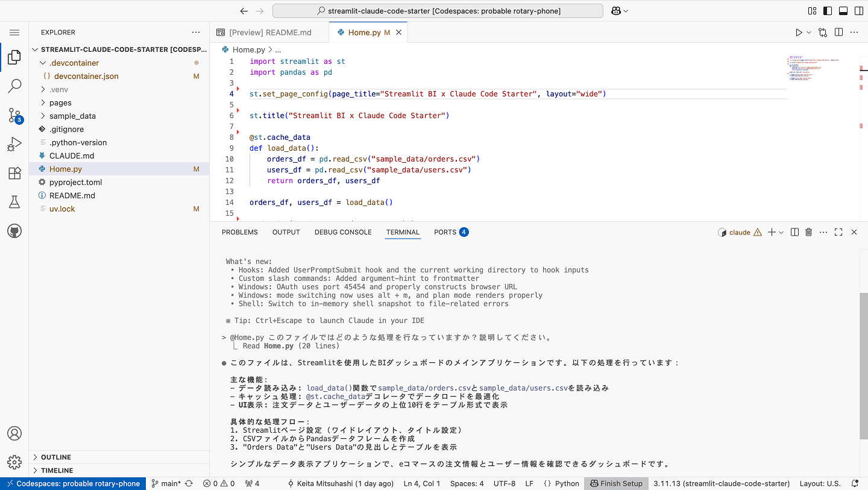Viewport: 868px width, 490px height.
Task: Open pyproject.toml in the explorer
Action: coord(75,182)
